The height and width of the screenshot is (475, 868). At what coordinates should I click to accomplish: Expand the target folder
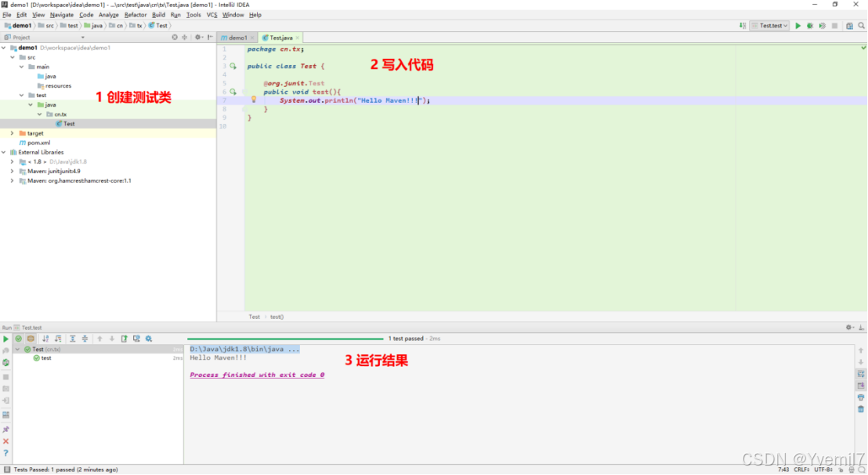[13, 133]
